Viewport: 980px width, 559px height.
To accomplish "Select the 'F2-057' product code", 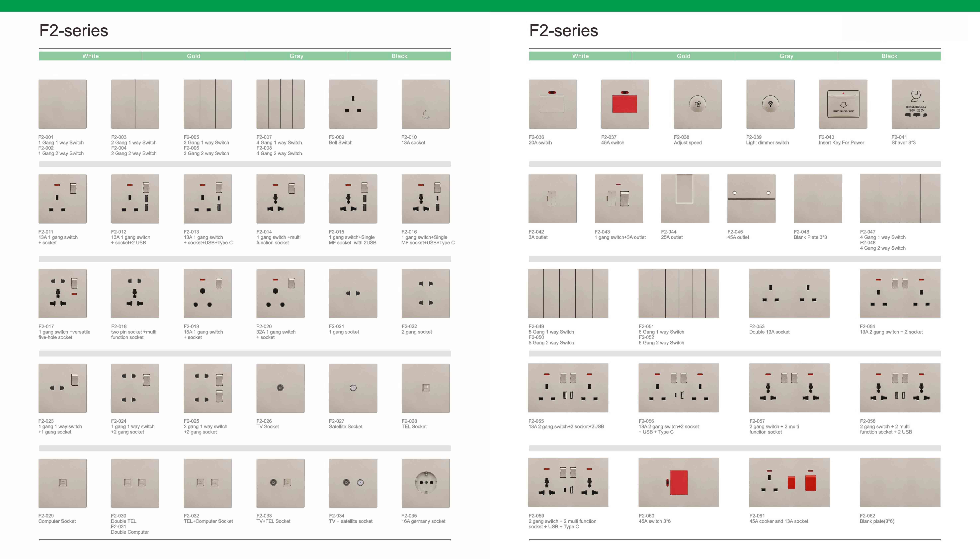I will pos(757,421).
